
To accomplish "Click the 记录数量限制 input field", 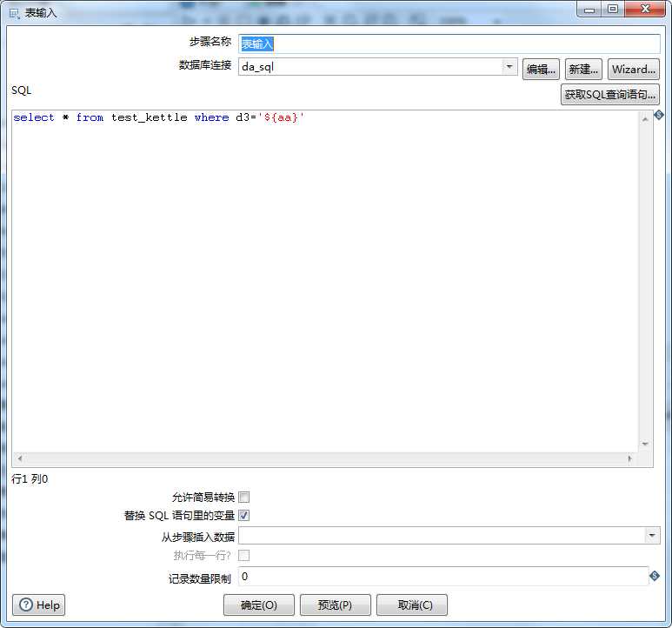I will (443, 576).
